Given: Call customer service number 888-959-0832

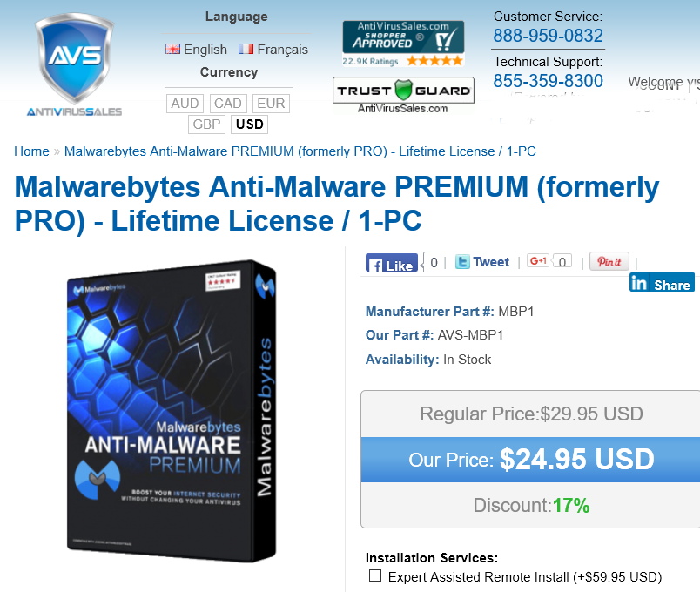Looking at the screenshot, I should 548,36.
